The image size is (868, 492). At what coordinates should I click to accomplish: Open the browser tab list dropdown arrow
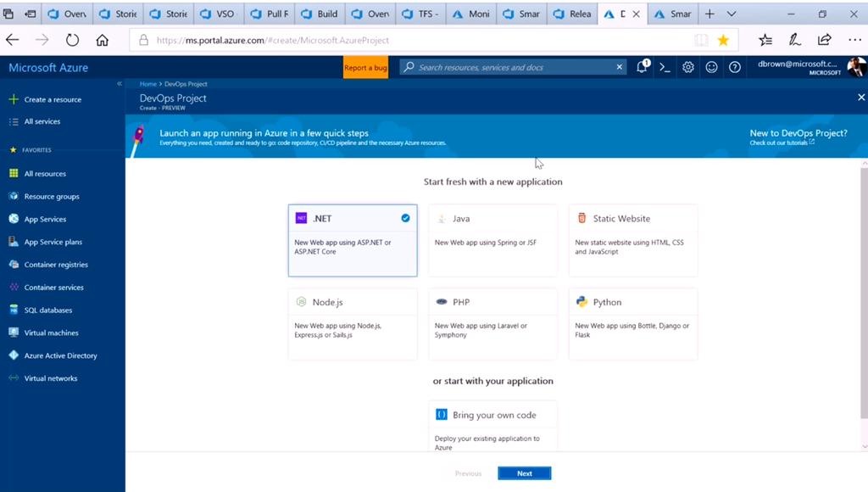click(x=732, y=14)
